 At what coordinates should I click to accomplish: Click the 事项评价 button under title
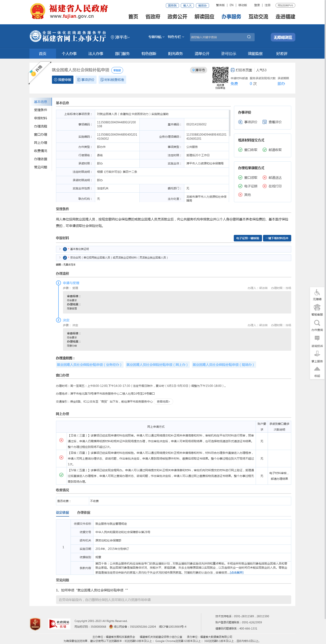click(86, 80)
